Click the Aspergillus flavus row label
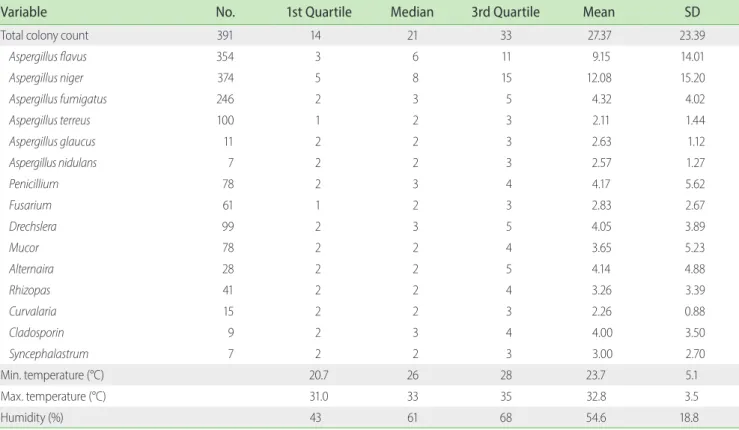739x430 pixels. (x=48, y=57)
